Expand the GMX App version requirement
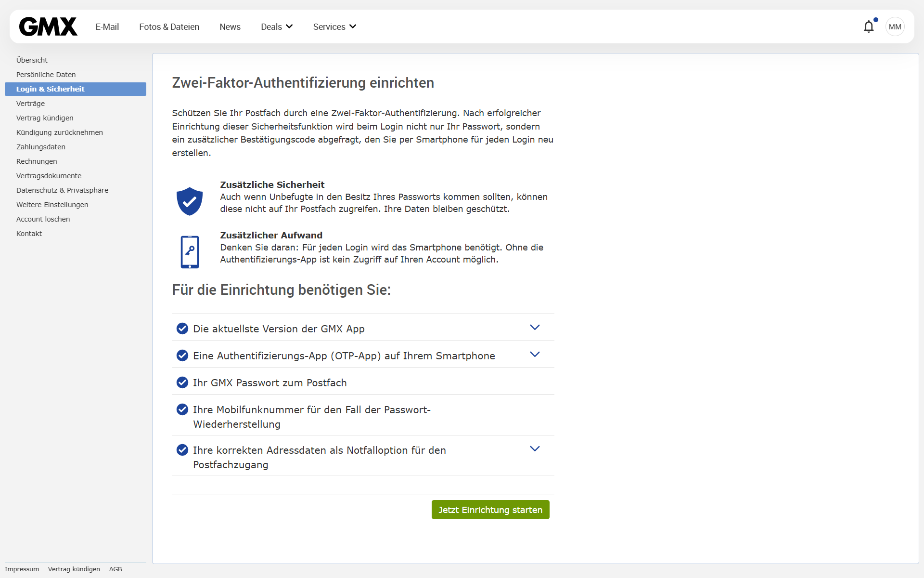Image resolution: width=924 pixels, height=578 pixels. [x=535, y=328]
